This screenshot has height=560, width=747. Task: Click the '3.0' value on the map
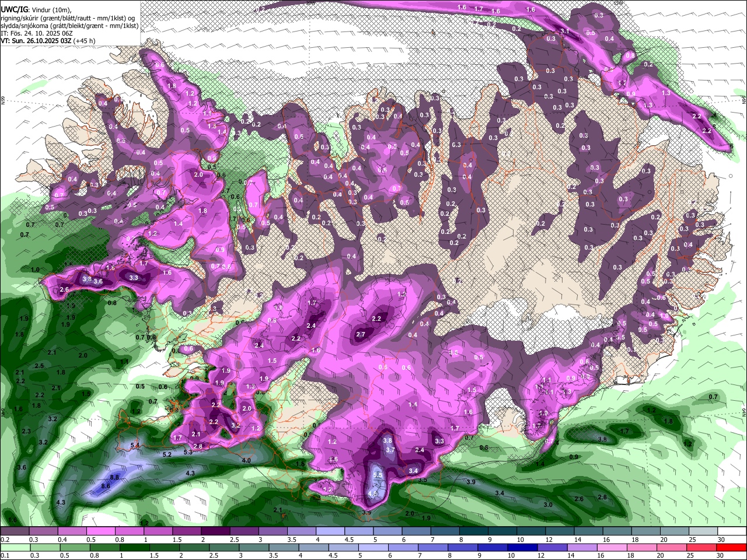[548, 505]
